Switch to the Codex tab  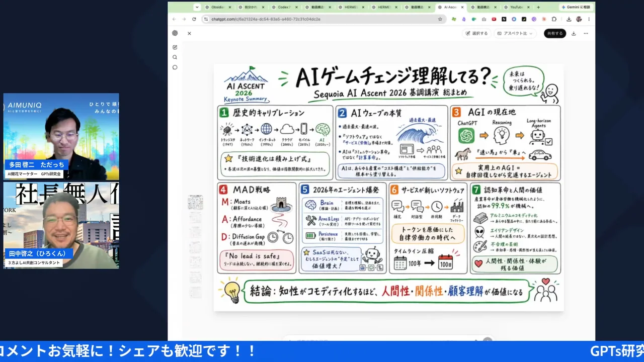click(x=284, y=8)
